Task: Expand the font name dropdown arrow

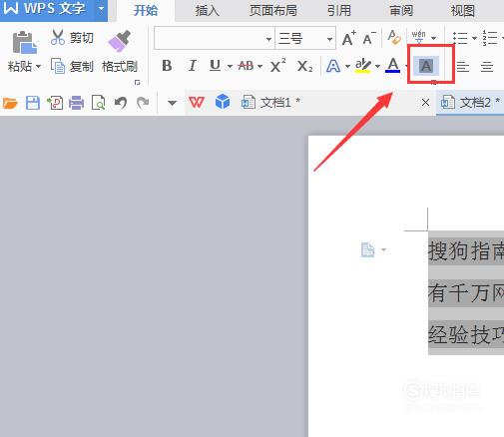Action: pyautogui.click(x=268, y=39)
